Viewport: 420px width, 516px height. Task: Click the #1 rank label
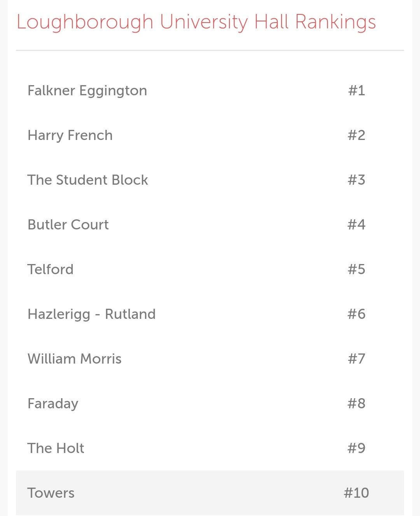click(357, 91)
